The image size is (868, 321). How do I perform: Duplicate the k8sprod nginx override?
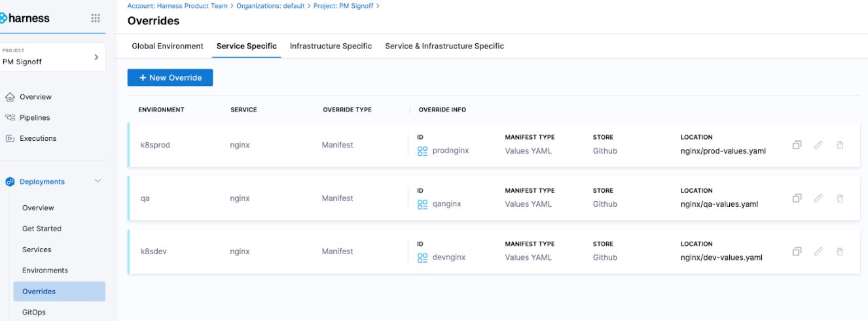tap(797, 145)
